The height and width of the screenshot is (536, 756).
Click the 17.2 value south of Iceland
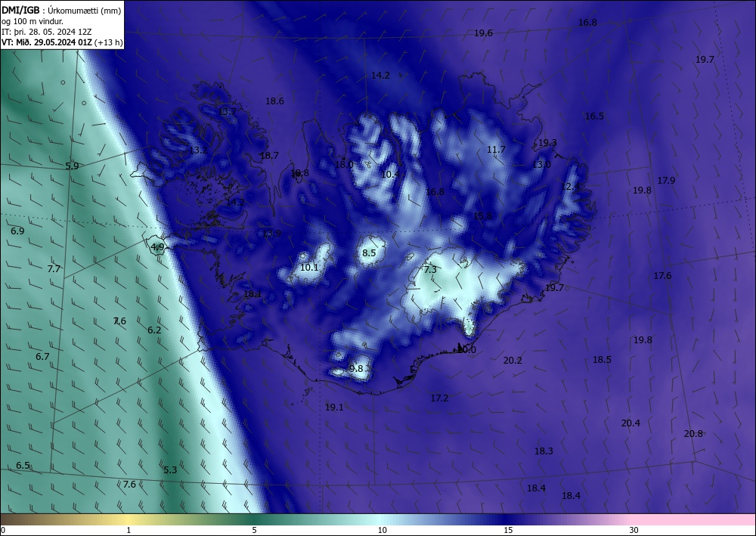coord(439,398)
